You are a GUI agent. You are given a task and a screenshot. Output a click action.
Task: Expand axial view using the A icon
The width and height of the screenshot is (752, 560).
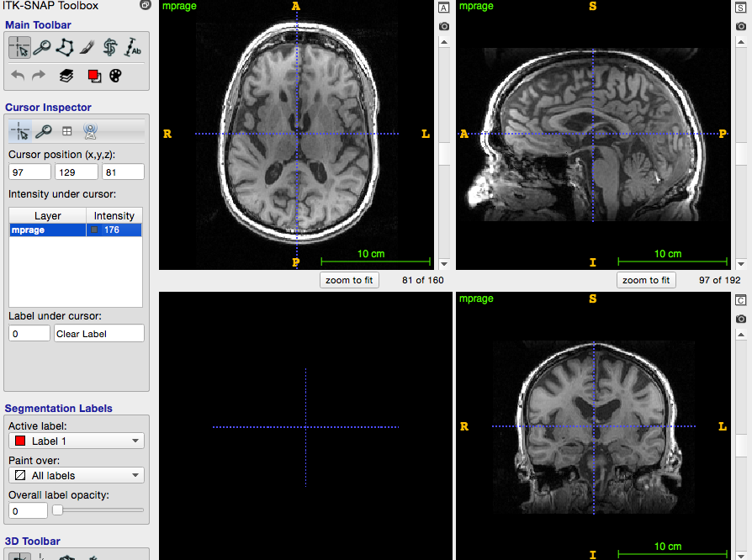point(444,8)
